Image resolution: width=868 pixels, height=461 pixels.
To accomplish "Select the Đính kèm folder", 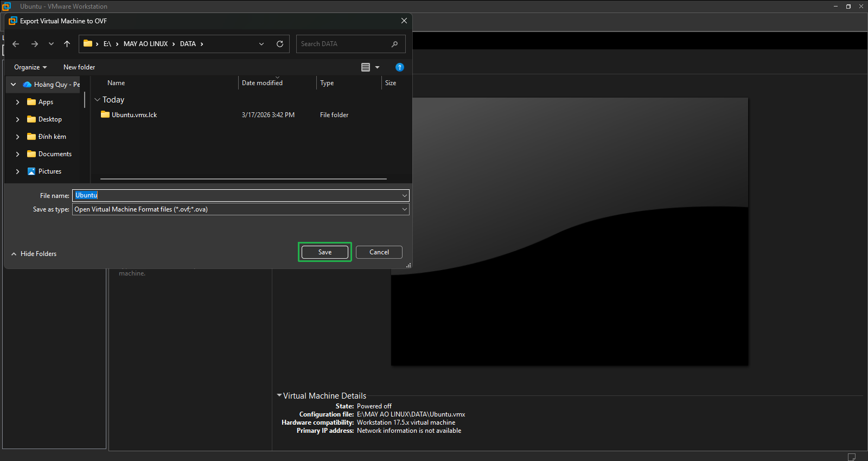I will 47,137.
